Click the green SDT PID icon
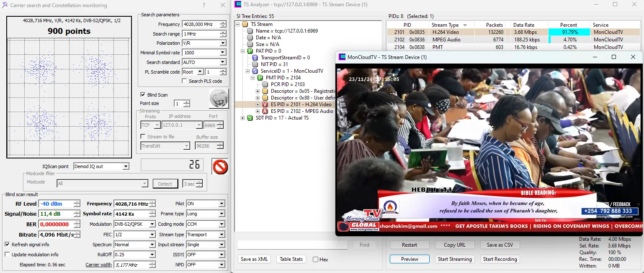This screenshot has width=644, height=273. (250, 118)
